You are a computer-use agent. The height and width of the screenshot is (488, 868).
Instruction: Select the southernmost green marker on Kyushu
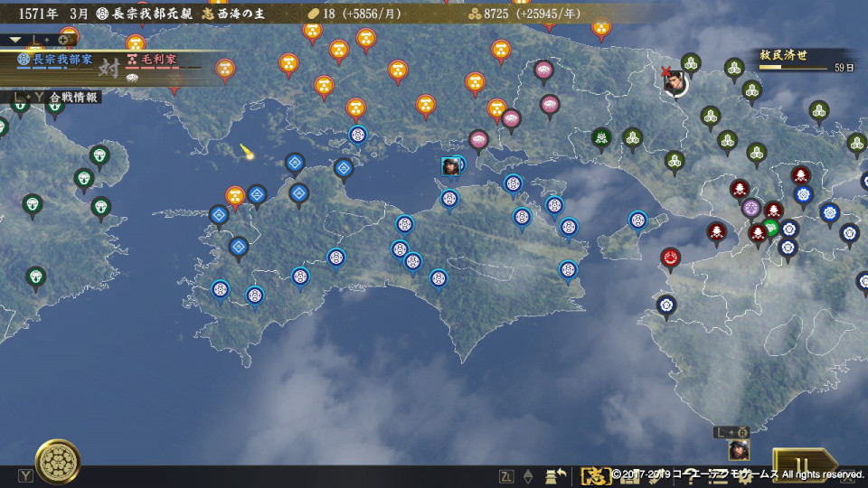pos(36,277)
